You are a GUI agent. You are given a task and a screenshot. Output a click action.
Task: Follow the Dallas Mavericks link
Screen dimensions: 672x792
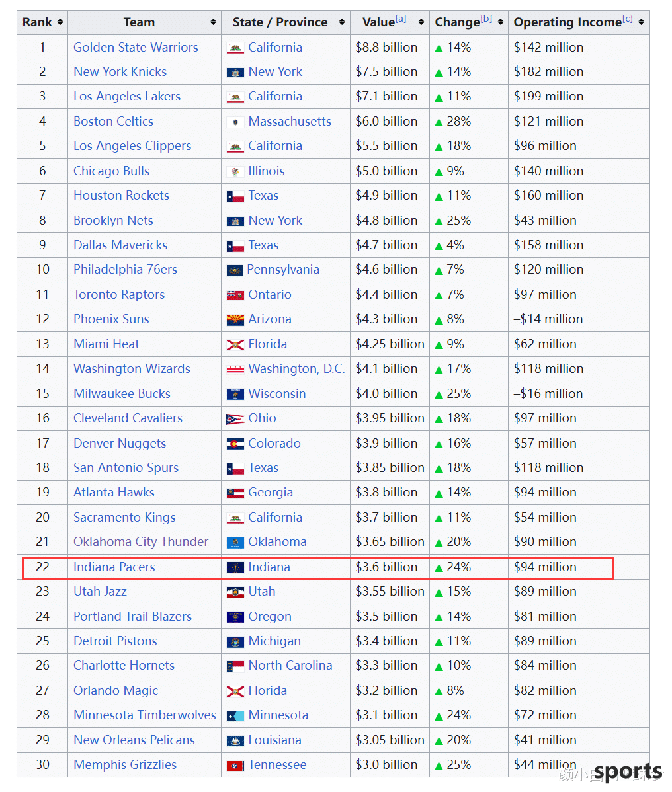point(121,245)
